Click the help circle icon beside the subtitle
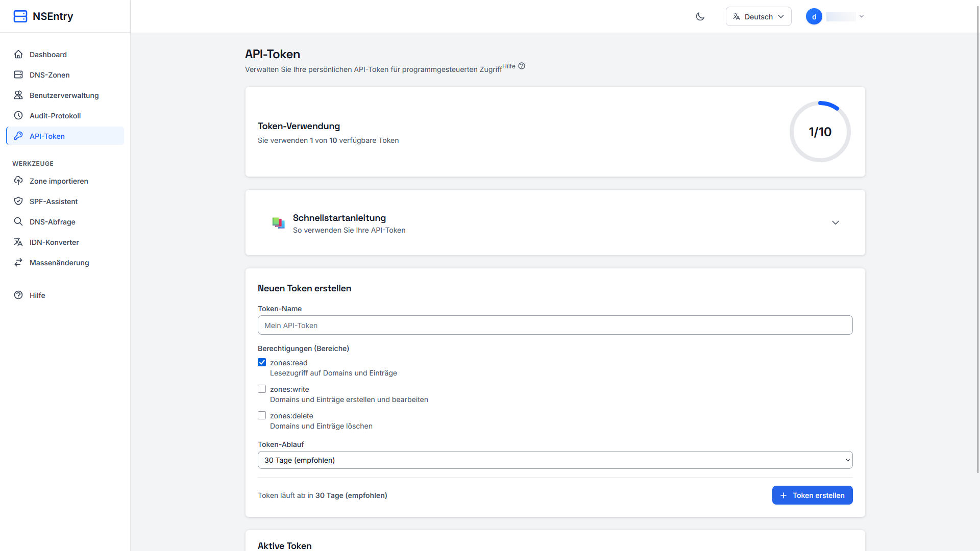This screenshot has width=980, height=551. [x=522, y=66]
